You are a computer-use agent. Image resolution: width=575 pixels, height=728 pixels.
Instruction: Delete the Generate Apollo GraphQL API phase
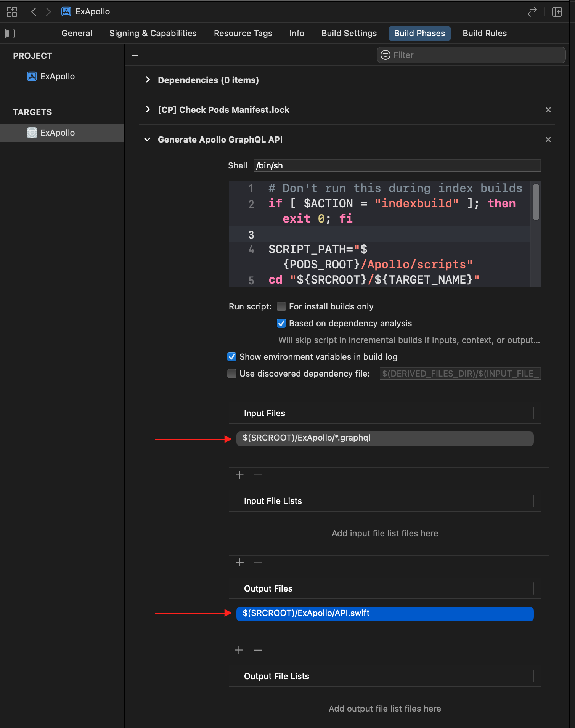pyautogui.click(x=548, y=140)
